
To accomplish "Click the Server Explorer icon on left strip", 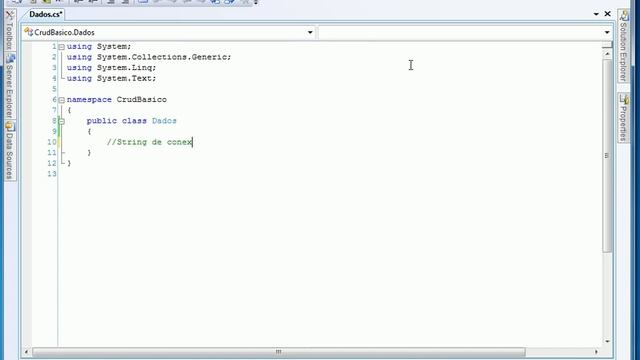I will click(x=10, y=58).
